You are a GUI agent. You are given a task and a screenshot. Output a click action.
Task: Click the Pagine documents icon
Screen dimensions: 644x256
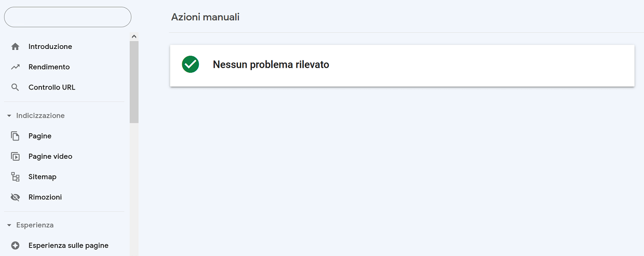[x=16, y=136]
